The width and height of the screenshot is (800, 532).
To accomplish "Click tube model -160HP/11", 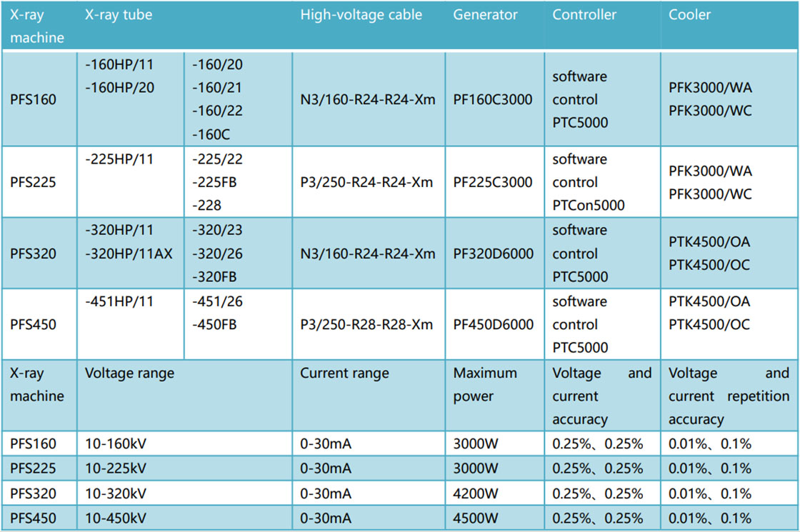I will 119,65.
